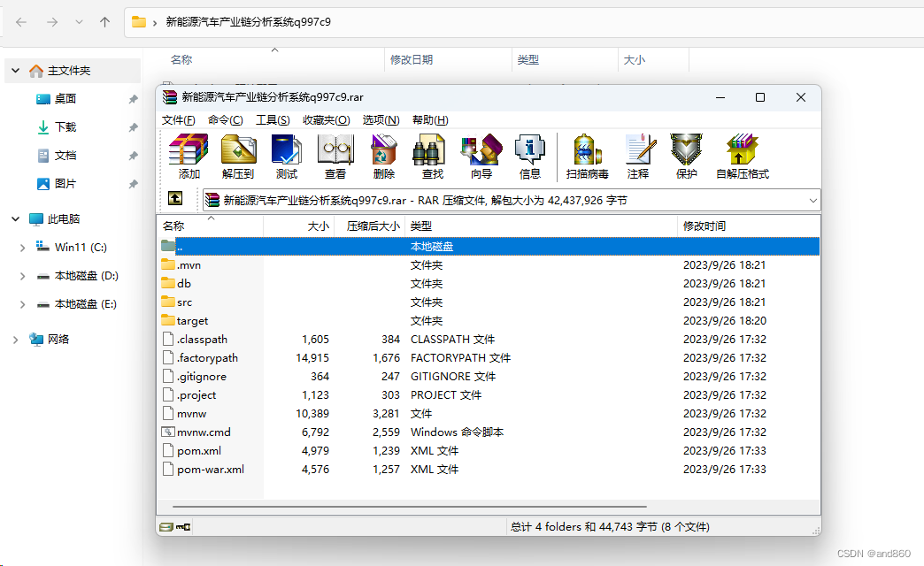Click the Explorer Forward arrow
This screenshot has width=924, height=566.
click(x=52, y=22)
